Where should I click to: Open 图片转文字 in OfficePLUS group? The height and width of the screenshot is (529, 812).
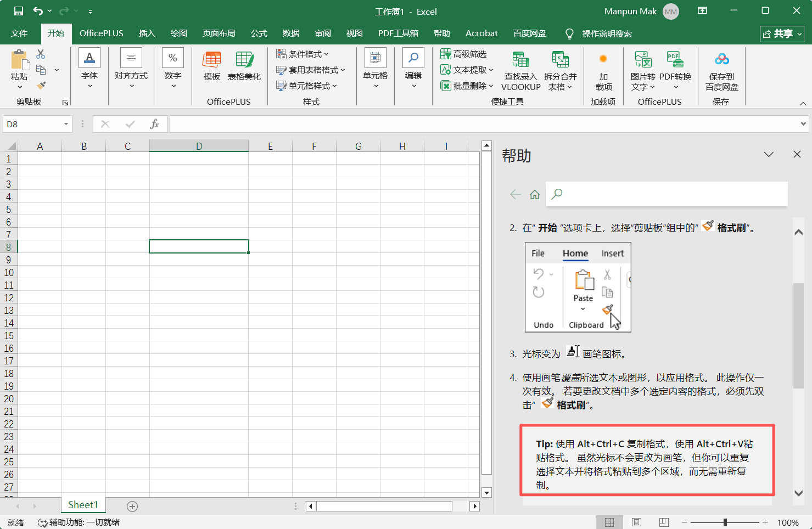642,70
